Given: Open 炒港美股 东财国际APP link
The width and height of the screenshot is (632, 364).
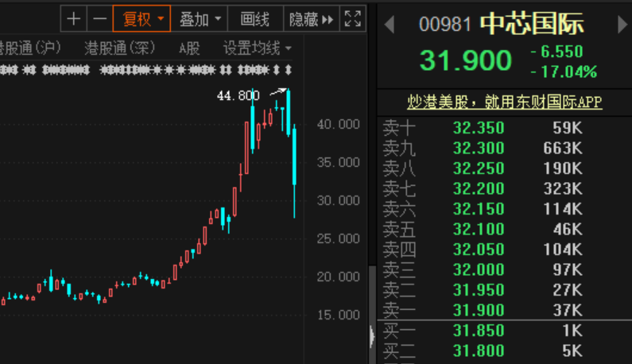Looking at the screenshot, I should pos(504,102).
